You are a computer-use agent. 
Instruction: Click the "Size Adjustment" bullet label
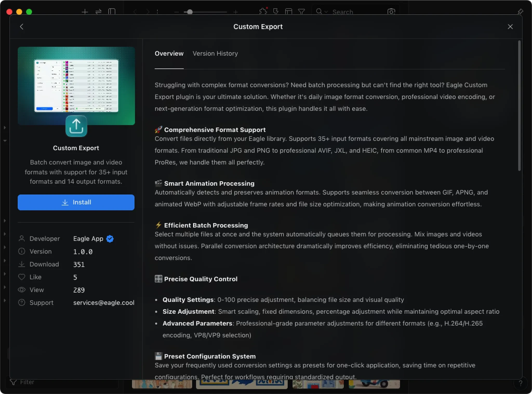188,311
